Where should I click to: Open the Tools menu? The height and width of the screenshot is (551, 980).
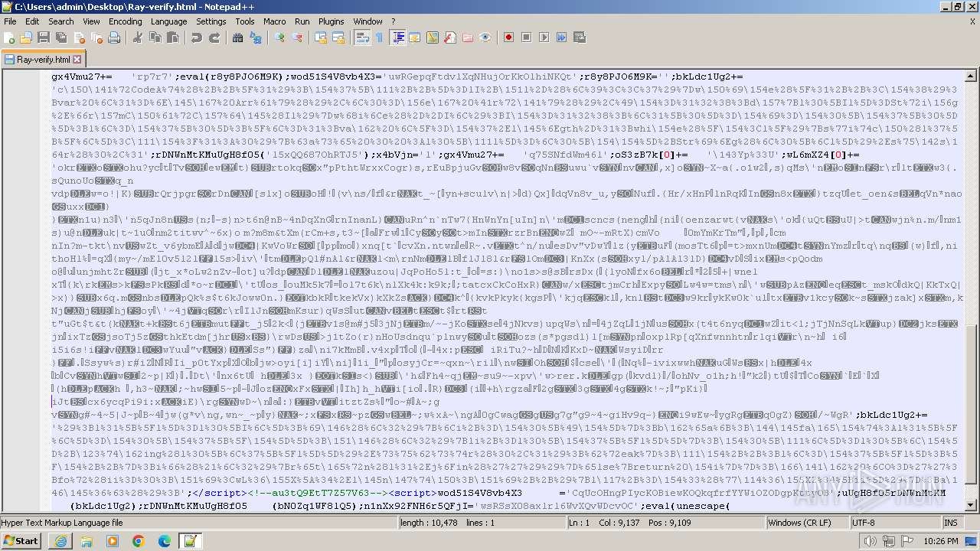pyautogui.click(x=245, y=21)
